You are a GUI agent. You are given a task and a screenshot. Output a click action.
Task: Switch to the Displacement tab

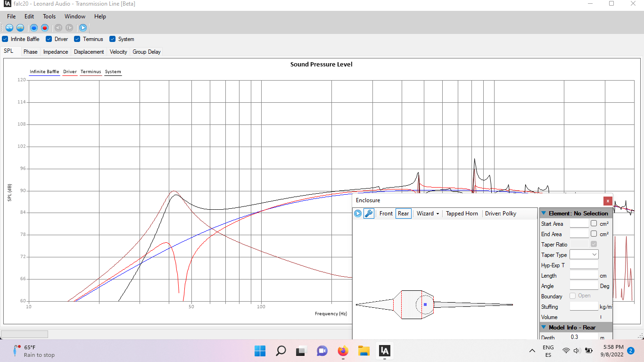click(89, 52)
